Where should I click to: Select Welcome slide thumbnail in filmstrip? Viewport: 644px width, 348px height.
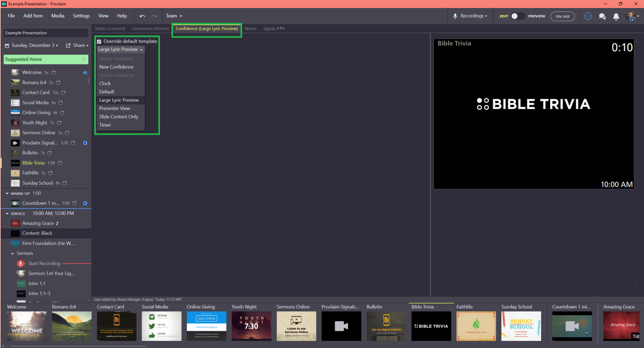(x=27, y=326)
